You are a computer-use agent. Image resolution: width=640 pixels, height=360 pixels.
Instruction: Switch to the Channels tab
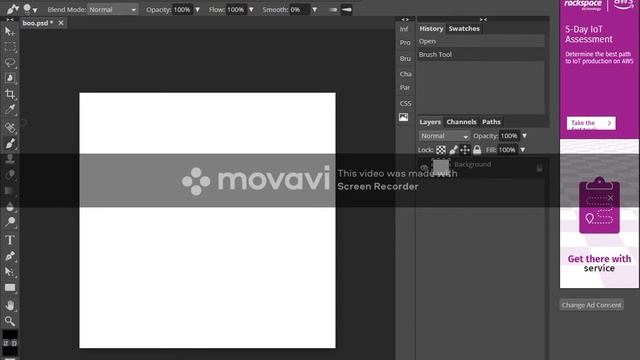coord(461,122)
